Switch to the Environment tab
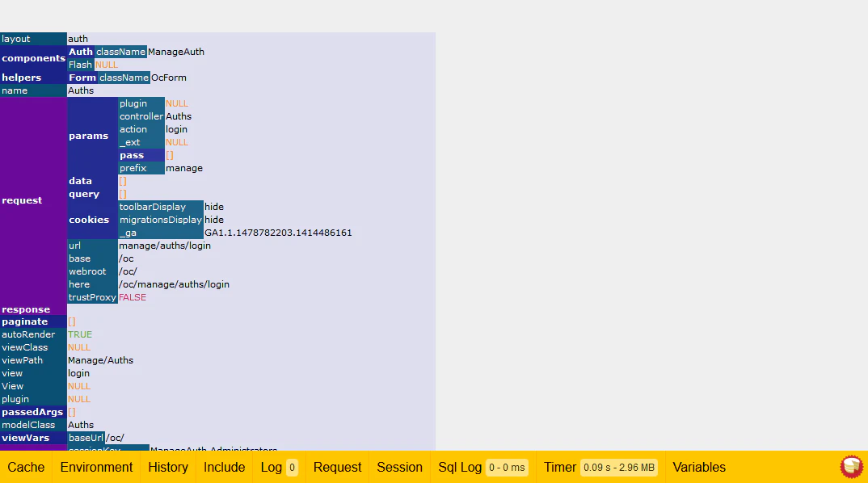868x483 pixels. [x=96, y=468]
